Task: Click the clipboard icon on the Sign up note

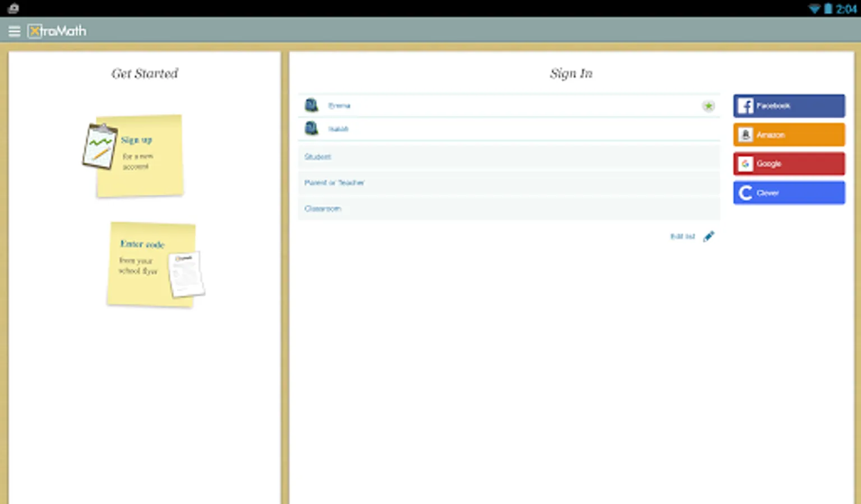Action: pos(100,146)
